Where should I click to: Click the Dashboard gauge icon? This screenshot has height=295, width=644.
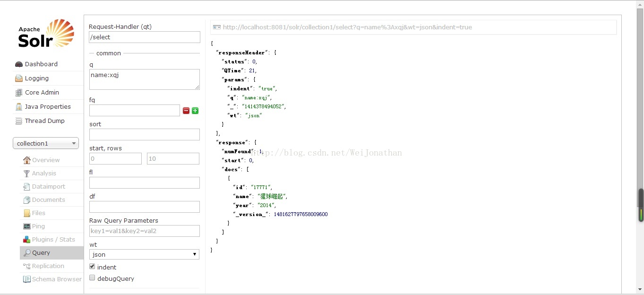(x=19, y=64)
